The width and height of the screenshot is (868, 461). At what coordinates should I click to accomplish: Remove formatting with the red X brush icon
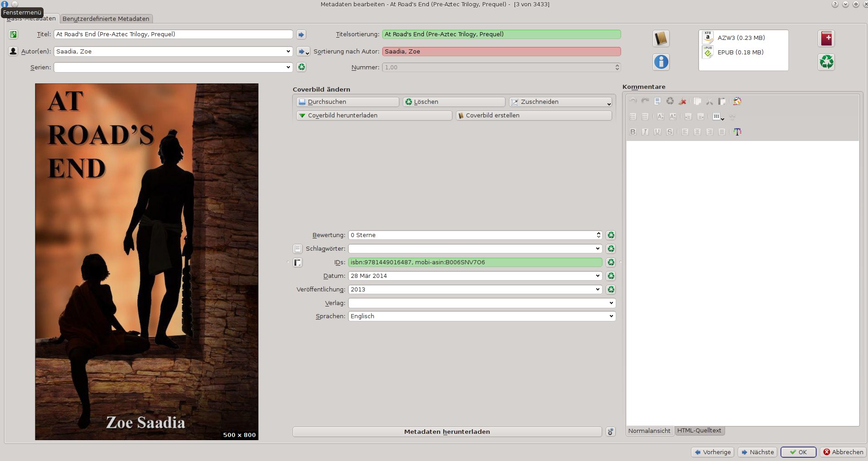click(x=682, y=101)
